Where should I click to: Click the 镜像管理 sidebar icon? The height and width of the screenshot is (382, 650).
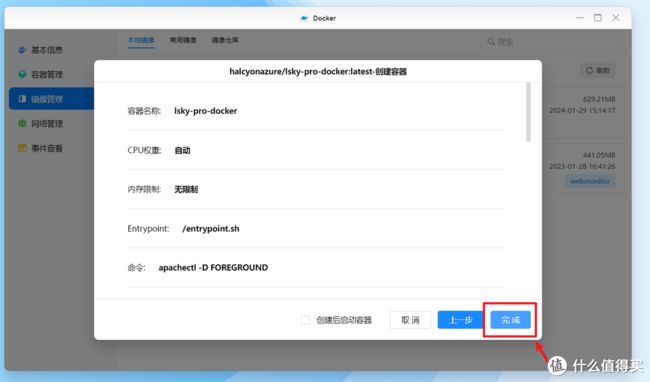22,99
